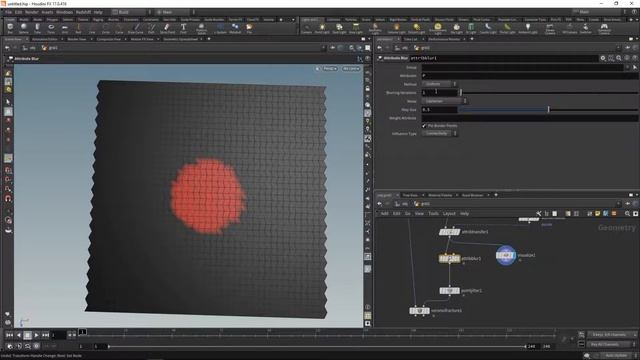Select the Sphere shelf tool

24,29
